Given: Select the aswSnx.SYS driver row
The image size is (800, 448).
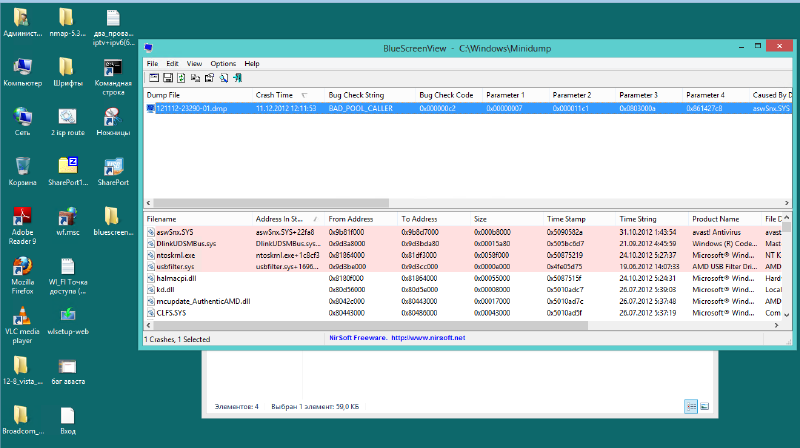Looking at the screenshot, I should [463, 232].
